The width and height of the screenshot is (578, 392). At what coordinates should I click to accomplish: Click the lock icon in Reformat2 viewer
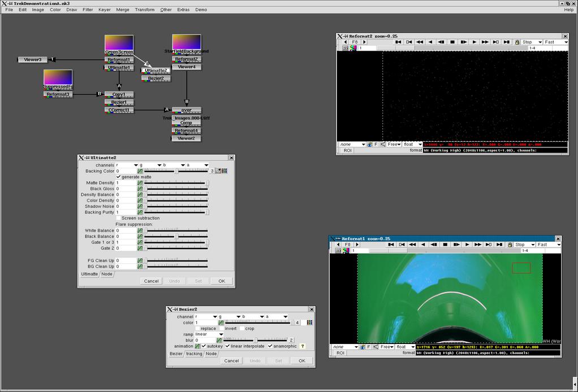click(x=516, y=42)
